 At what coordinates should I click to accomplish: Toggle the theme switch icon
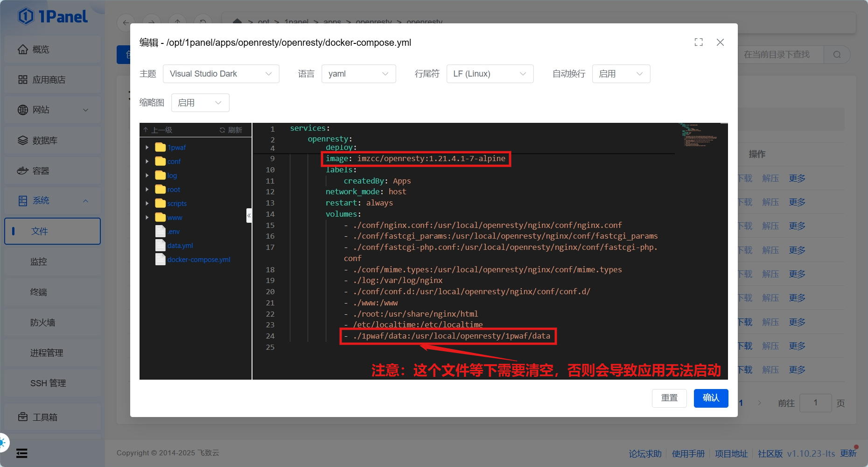click(3, 443)
